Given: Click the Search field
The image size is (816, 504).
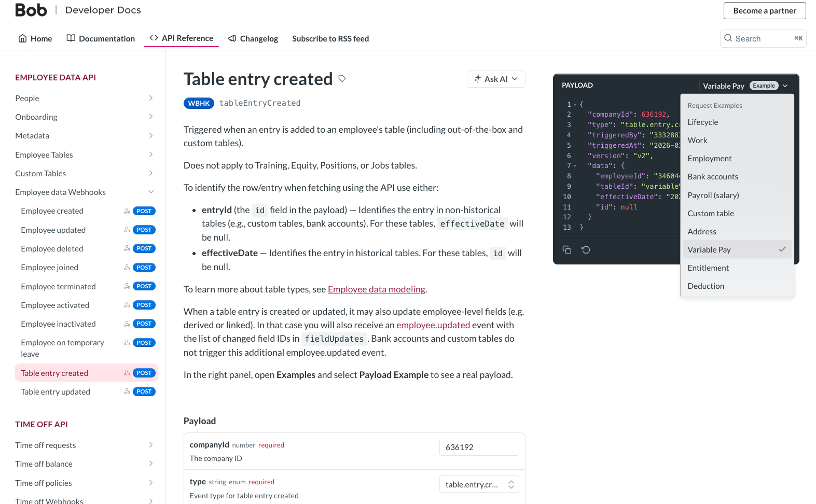Looking at the screenshot, I should pyautogui.click(x=763, y=38).
